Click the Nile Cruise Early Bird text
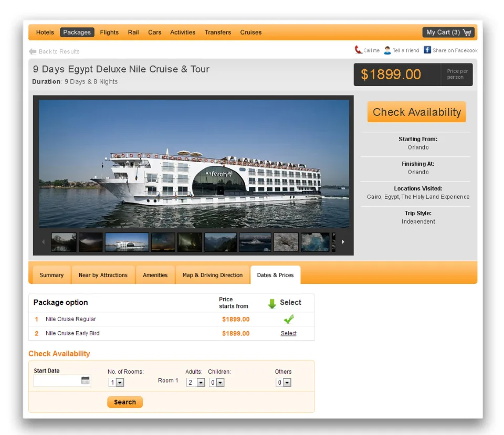The height and width of the screenshot is (435, 504). click(72, 333)
